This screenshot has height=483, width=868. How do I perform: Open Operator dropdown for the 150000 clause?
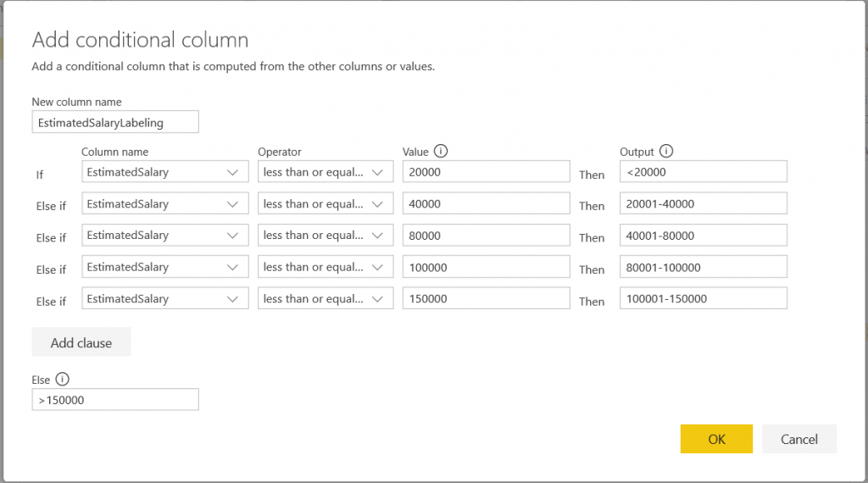325,298
